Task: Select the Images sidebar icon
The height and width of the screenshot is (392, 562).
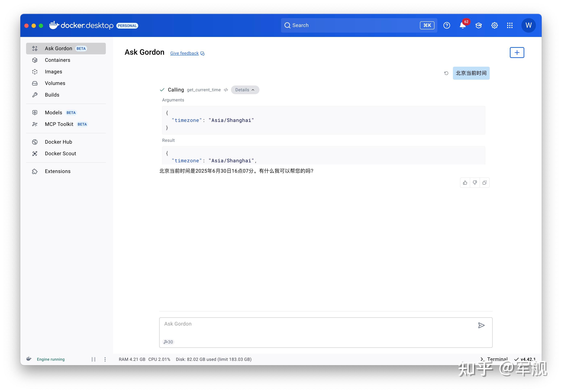Action: [x=35, y=71]
